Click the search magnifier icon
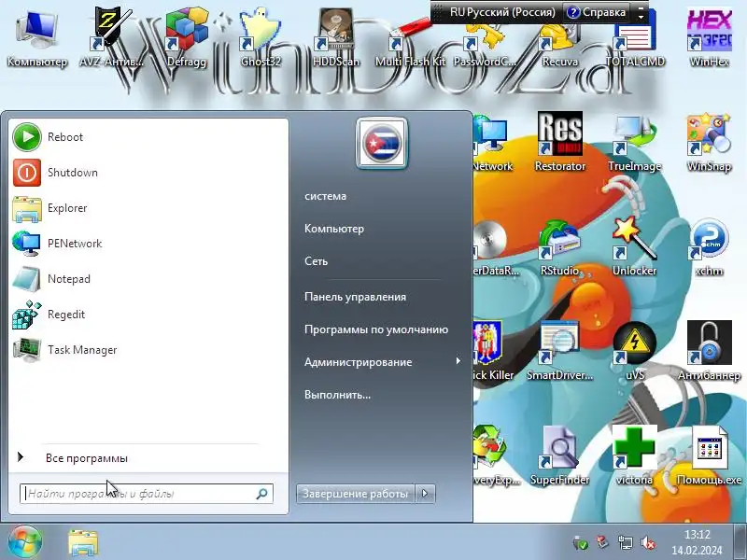This screenshot has width=747, height=560. click(x=261, y=494)
